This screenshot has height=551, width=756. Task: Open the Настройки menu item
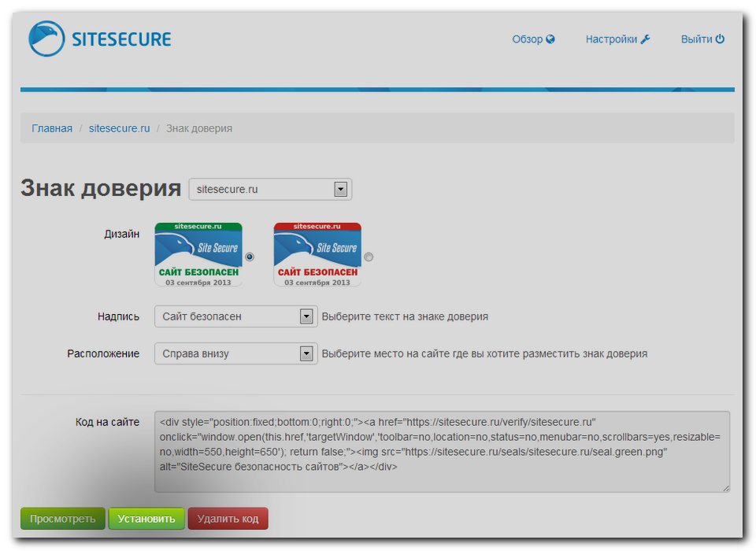click(617, 39)
